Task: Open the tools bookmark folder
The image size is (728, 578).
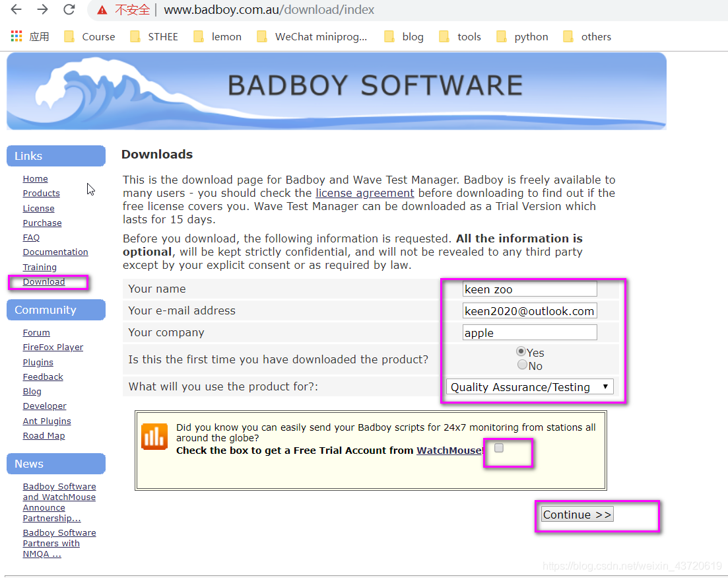Action: pos(460,37)
